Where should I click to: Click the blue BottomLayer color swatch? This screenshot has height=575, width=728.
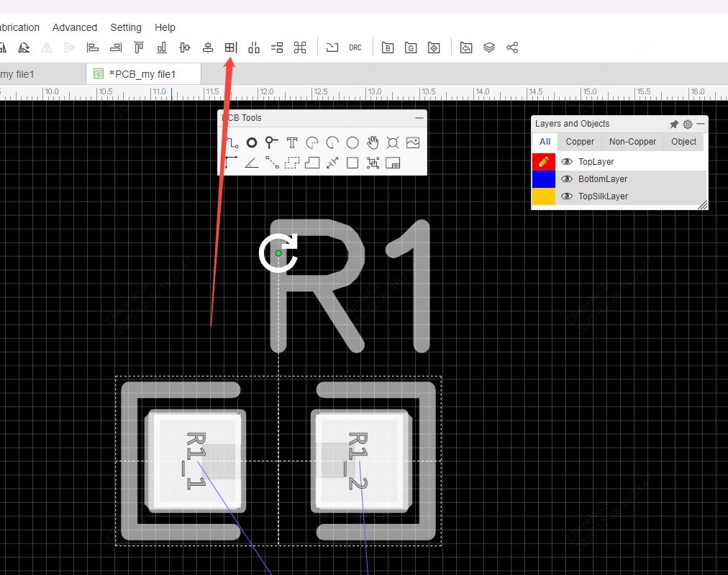coord(543,179)
